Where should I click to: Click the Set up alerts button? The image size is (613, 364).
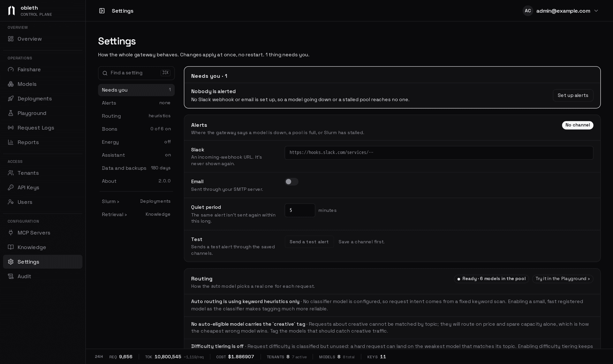[573, 95]
